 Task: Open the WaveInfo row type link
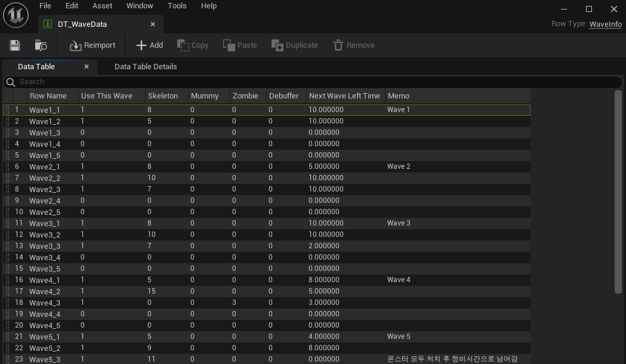tap(605, 24)
